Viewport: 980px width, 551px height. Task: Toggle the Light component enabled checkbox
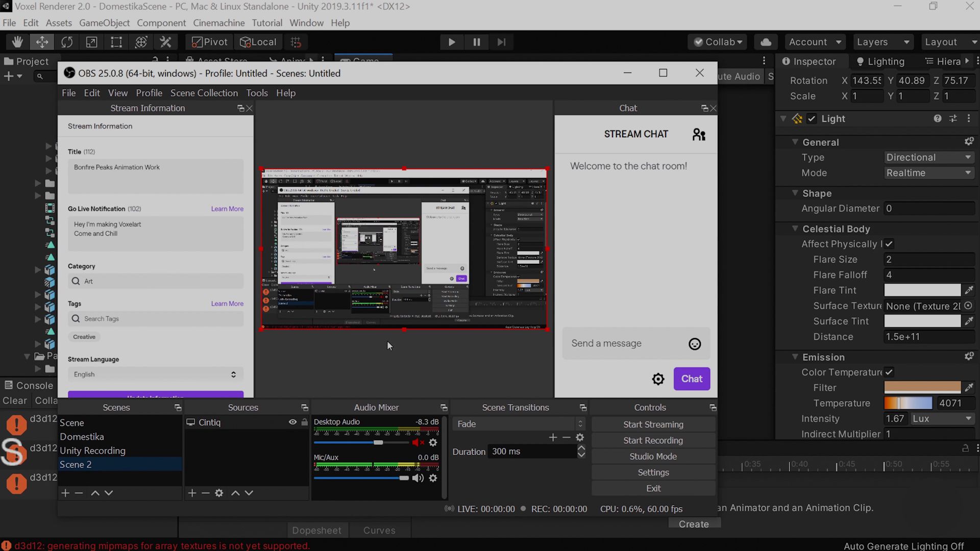(812, 119)
